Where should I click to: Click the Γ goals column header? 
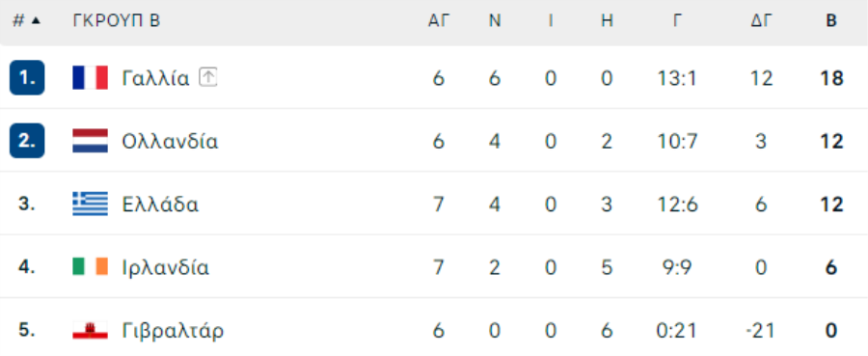pyautogui.click(x=676, y=21)
